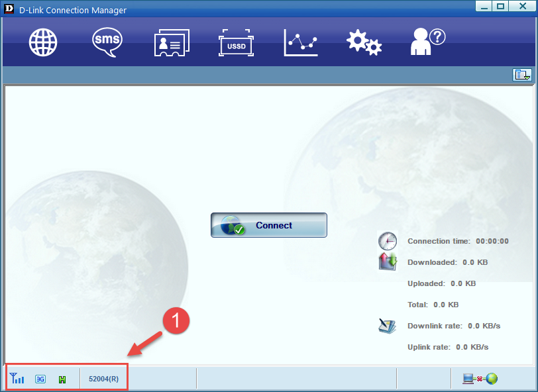Click the Uplink rate: 0.0 KB/s text
This screenshot has height=392, width=538.
[x=448, y=347]
